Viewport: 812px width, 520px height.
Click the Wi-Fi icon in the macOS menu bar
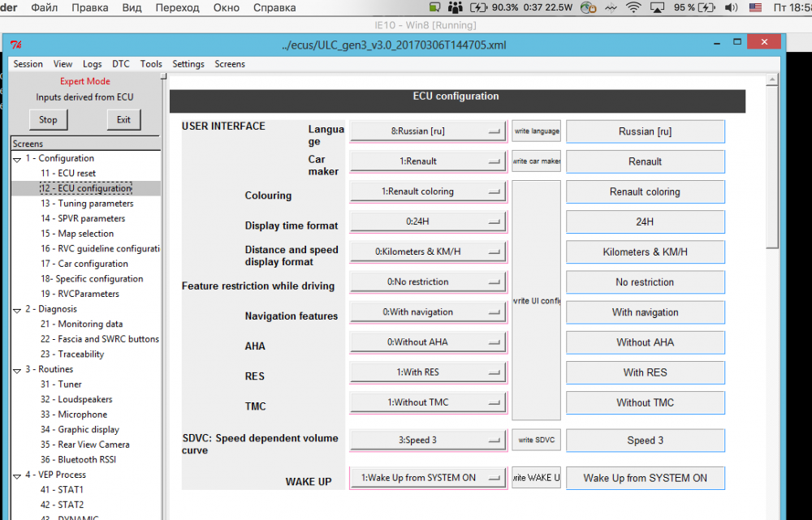pos(633,8)
